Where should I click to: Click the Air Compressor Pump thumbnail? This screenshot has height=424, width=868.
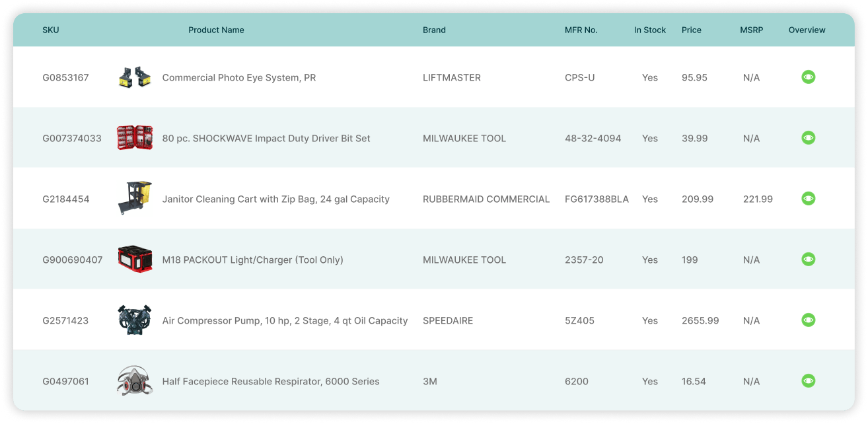coord(135,320)
